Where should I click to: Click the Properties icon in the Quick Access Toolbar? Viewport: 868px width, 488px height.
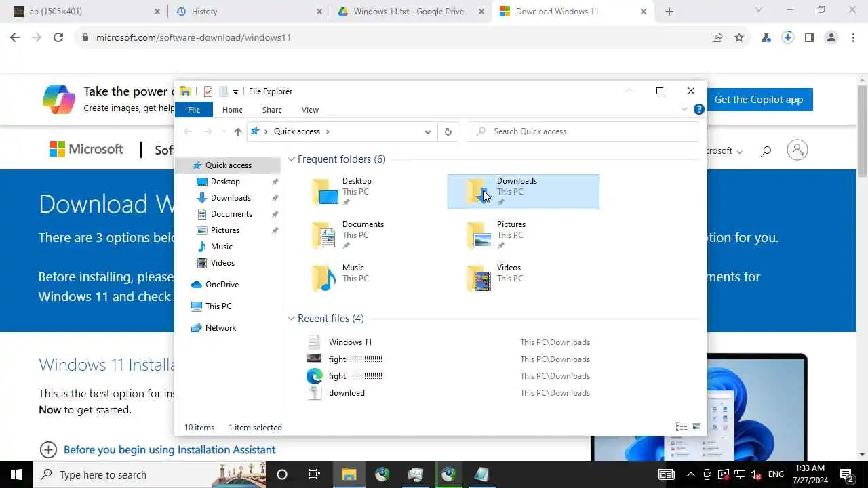coord(208,91)
